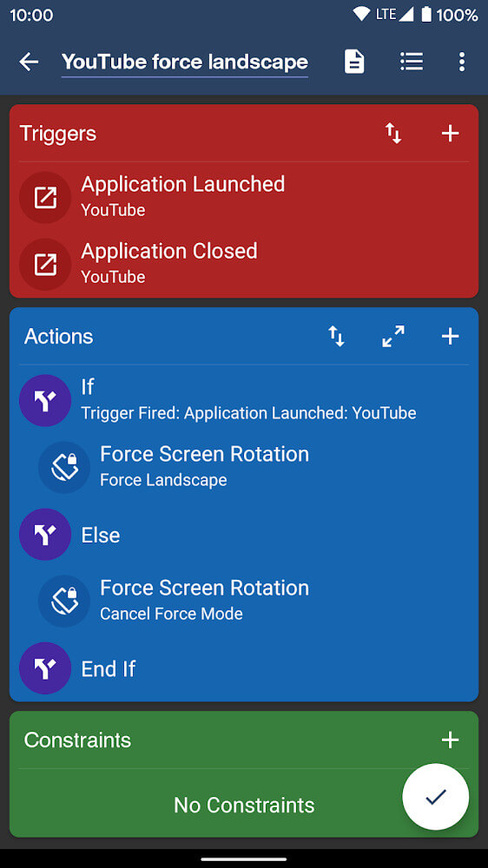This screenshot has width=488, height=868.
Task: Tap the If condition branch icon
Action: (45, 400)
